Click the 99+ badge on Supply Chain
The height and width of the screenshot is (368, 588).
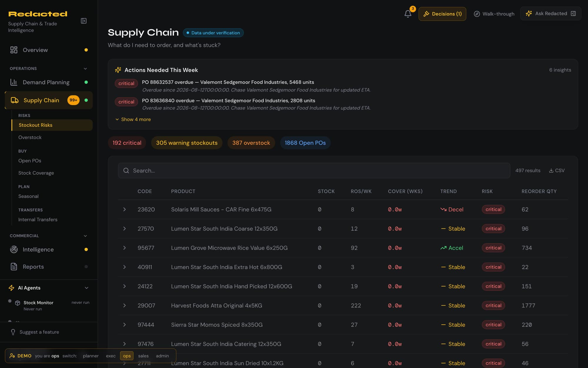[73, 100]
